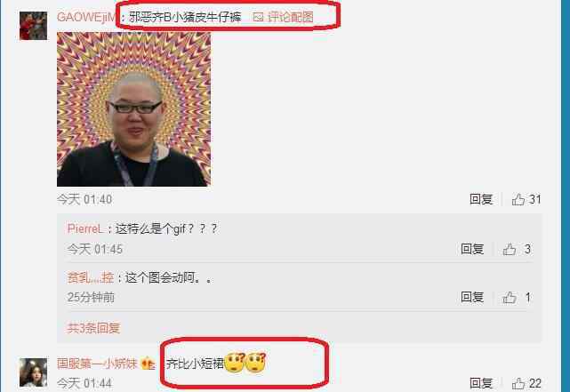This screenshot has height=392, width=570.
Task: Reply to the GAOWEjiM comment at 01:40
Action: point(481,199)
